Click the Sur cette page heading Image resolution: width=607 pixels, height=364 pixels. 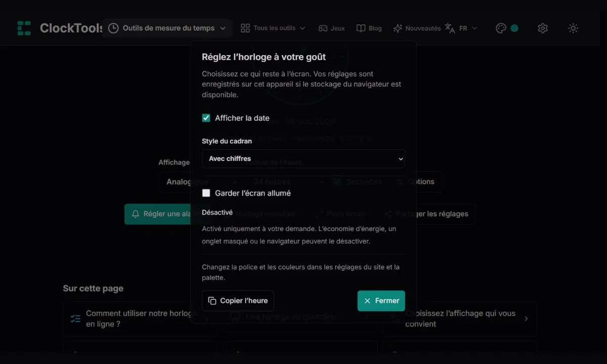click(x=93, y=289)
